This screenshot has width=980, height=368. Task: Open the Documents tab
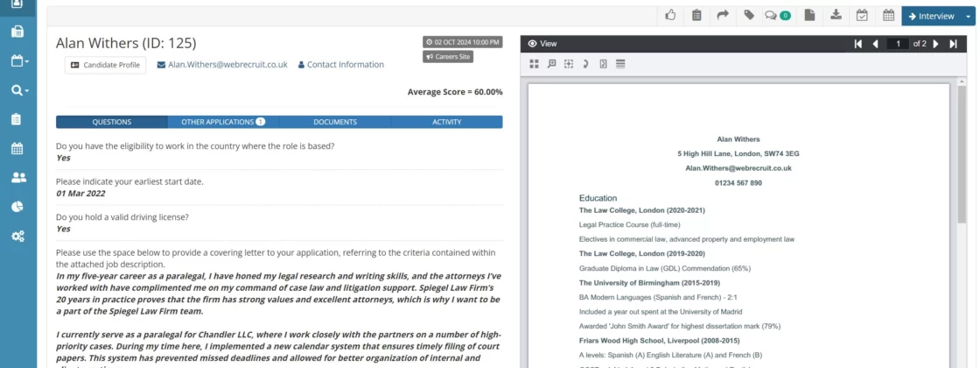pyautogui.click(x=334, y=122)
